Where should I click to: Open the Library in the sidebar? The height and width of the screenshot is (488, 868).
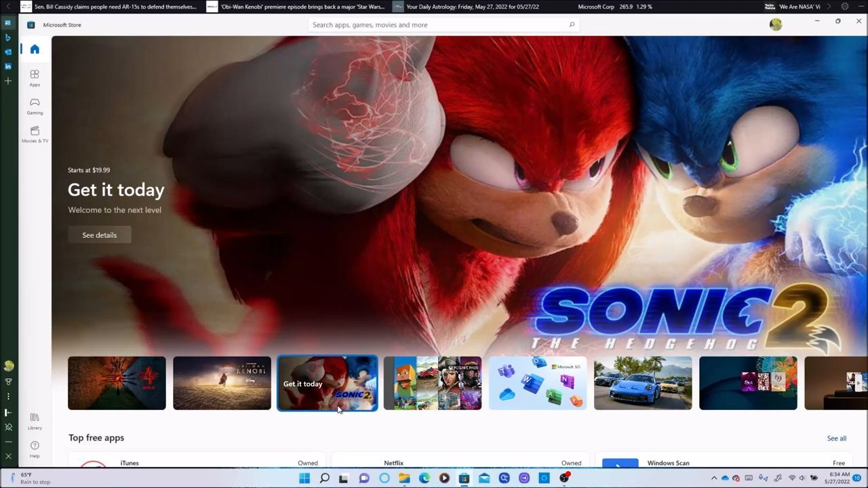(x=35, y=421)
